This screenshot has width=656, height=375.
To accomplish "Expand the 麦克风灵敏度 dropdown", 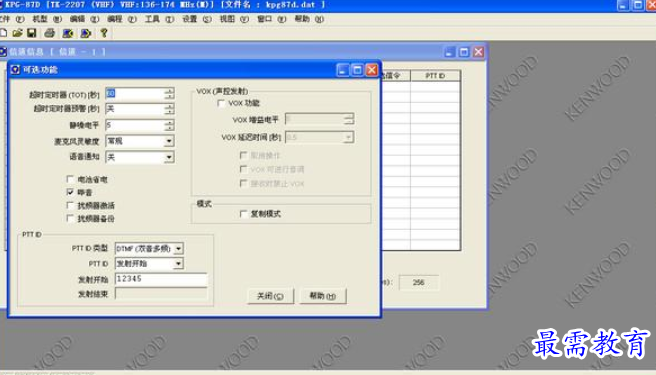I will click(x=169, y=141).
